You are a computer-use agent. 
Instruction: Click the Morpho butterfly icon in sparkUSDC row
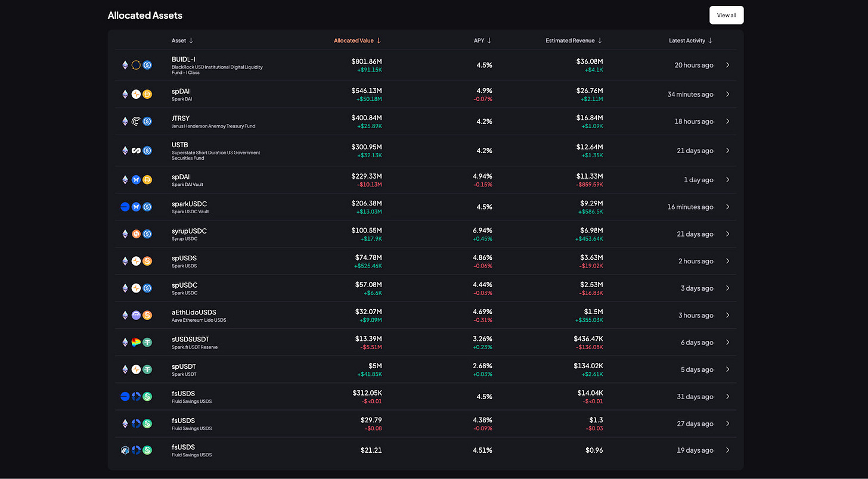coord(136,207)
